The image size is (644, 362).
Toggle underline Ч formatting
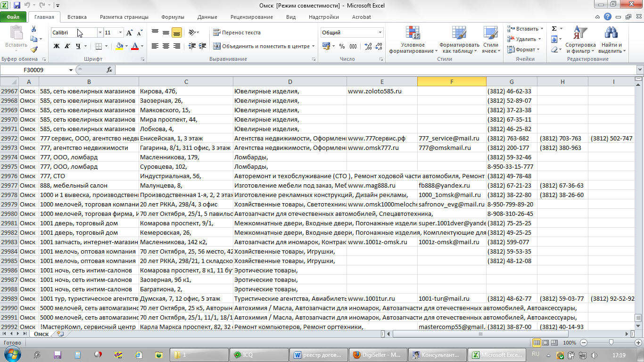[x=78, y=46]
